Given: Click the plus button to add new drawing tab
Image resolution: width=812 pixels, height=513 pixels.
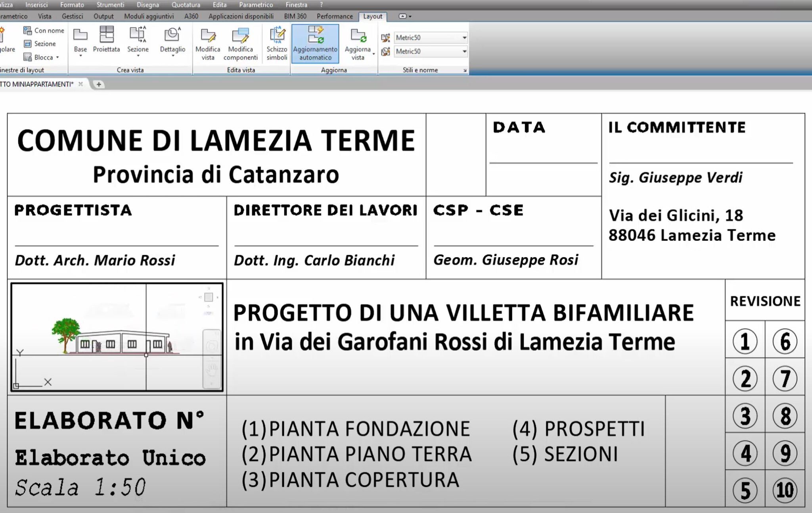Looking at the screenshot, I should click(99, 85).
